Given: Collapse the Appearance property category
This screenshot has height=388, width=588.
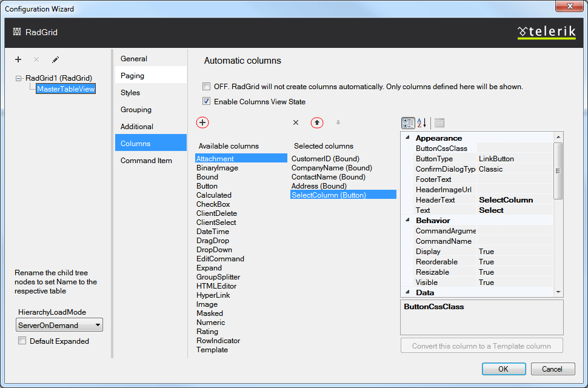Looking at the screenshot, I should pos(407,138).
